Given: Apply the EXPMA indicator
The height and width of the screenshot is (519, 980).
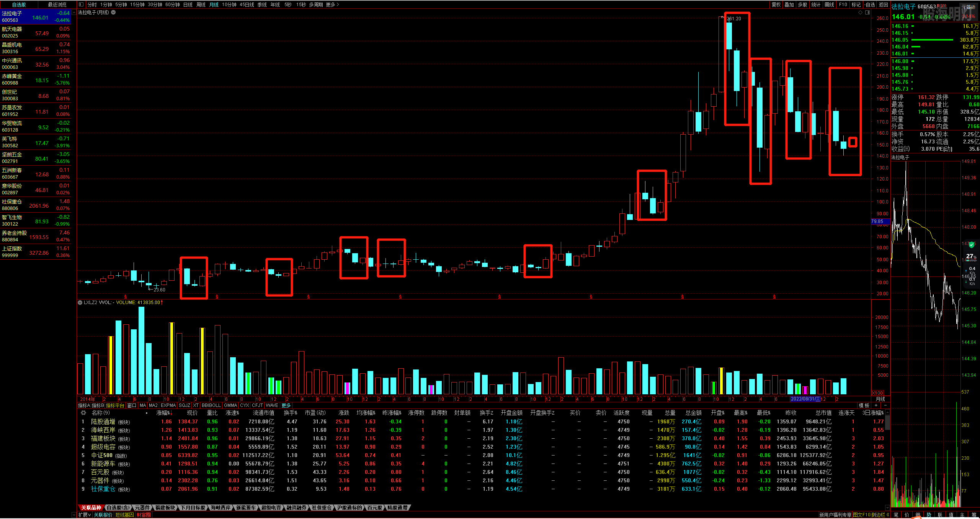Looking at the screenshot, I should [x=168, y=405].
